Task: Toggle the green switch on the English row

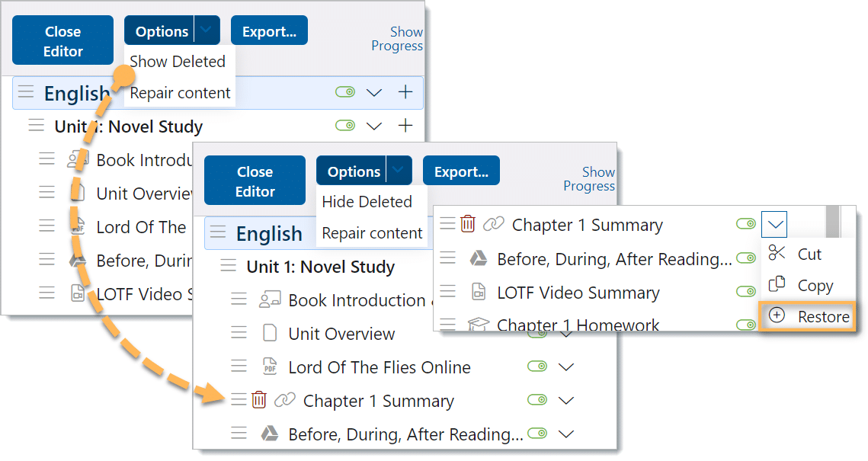Action: (345, 92)
